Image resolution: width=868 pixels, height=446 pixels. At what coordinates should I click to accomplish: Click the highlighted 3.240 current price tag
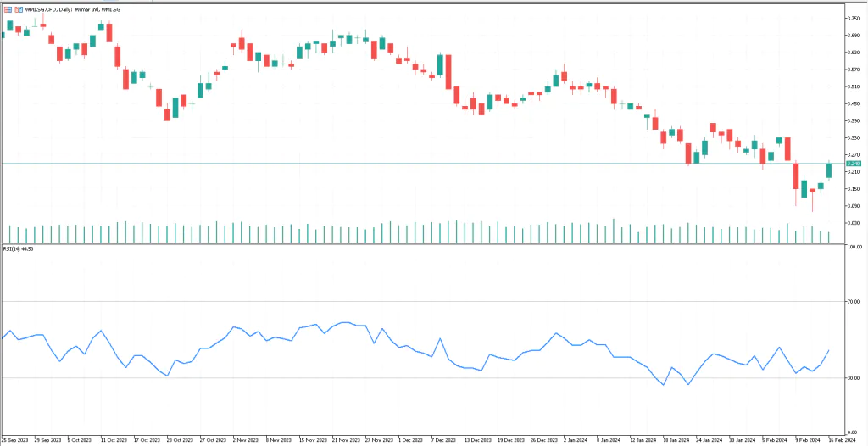point(854,163)
